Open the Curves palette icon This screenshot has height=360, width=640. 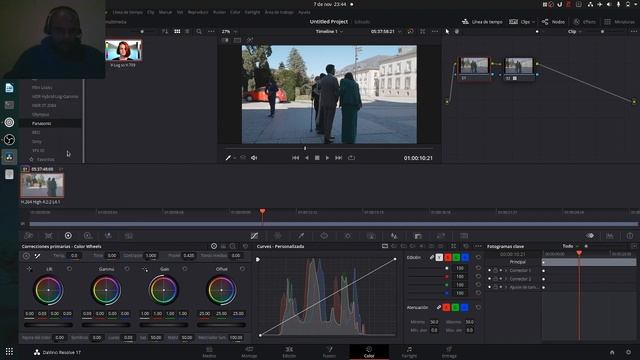click(254, 236)
